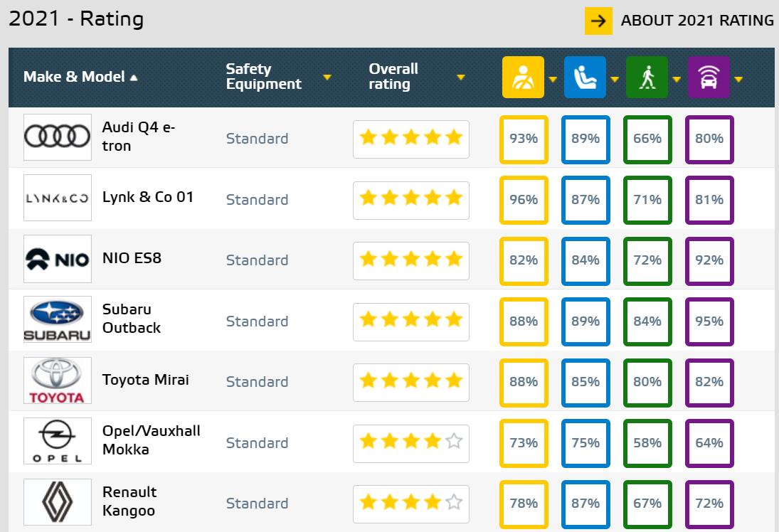
Task: Click the green Vulnerable Road Users pedestrian icon
Action: point(647,77)
